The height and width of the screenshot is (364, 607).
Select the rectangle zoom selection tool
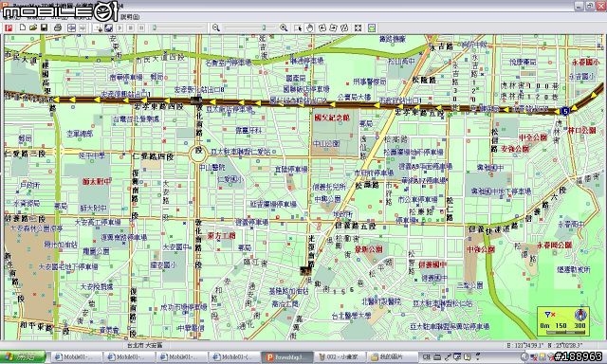pyautogui.click(x=298, y=27)
